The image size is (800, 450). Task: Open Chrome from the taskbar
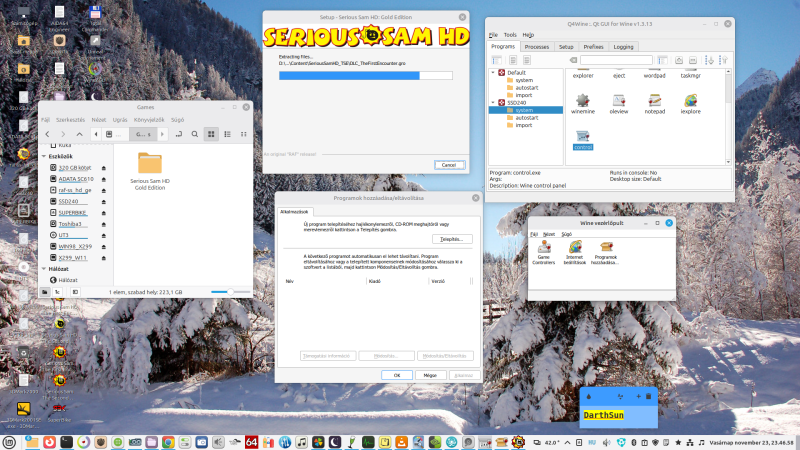coord(168,442)
